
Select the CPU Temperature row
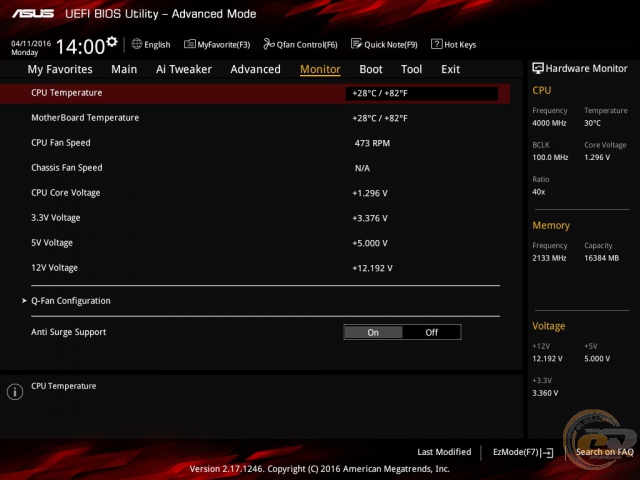[x=255, y=93]
